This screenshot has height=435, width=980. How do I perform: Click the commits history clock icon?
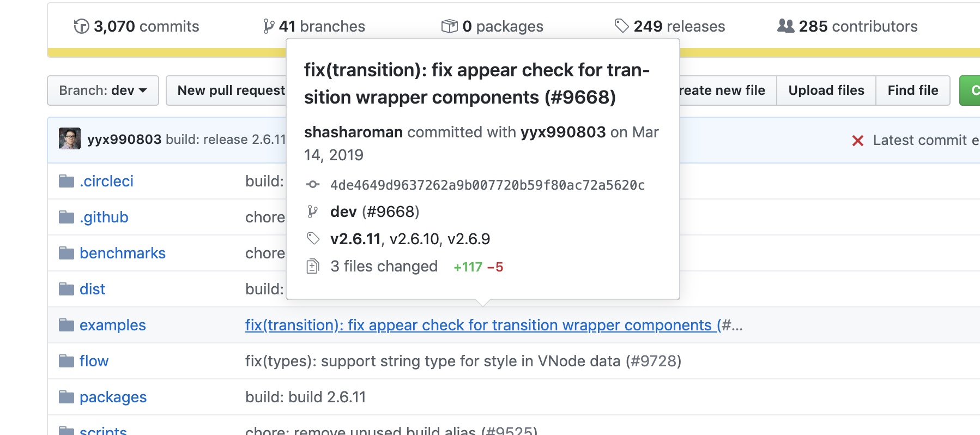81,26
